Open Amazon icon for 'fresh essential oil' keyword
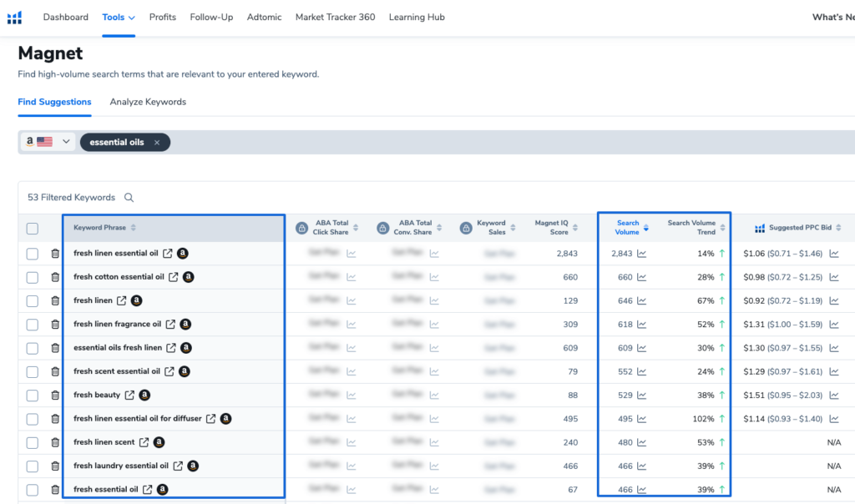855x504 pixels. click(163, 489)
